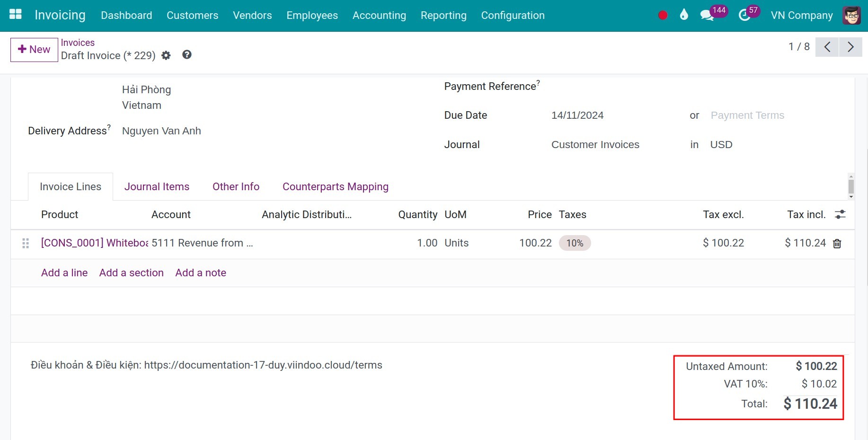Grab the drag handle of Whiteboard line
Screen dimensions: 868x440
[26, 243]
